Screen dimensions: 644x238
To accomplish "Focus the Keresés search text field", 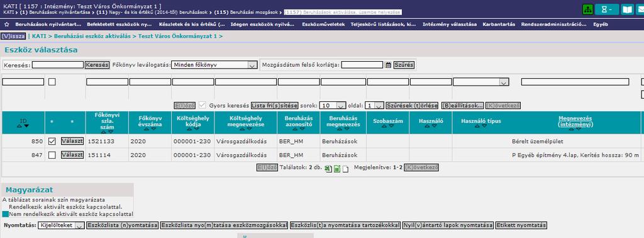I will coord(58,65).
